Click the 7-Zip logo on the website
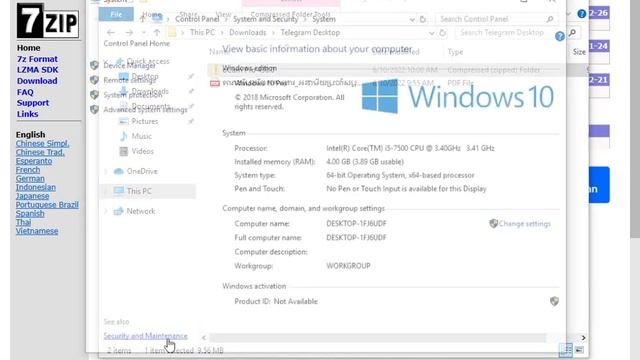640x360 pixels. point(48,21)
